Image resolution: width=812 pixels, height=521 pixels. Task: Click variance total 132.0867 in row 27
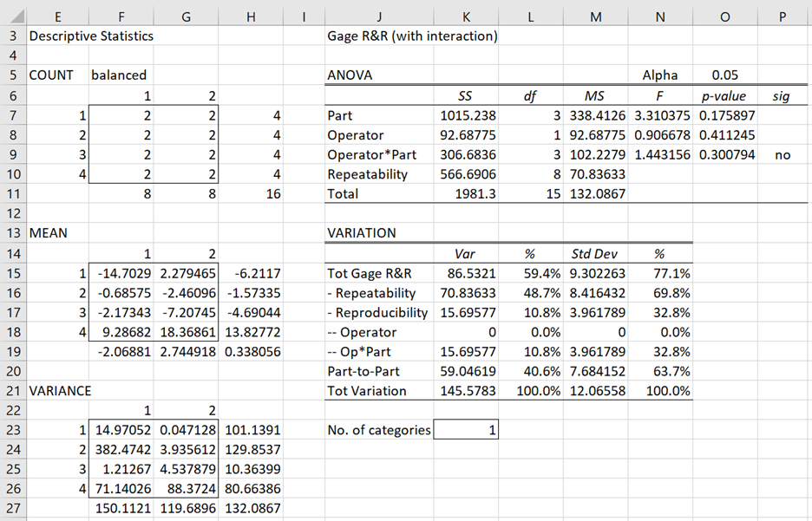251,508
